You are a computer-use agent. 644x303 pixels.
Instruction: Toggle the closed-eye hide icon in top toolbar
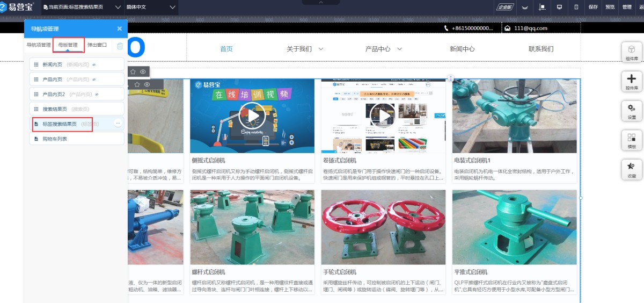[x=525, y=8]
